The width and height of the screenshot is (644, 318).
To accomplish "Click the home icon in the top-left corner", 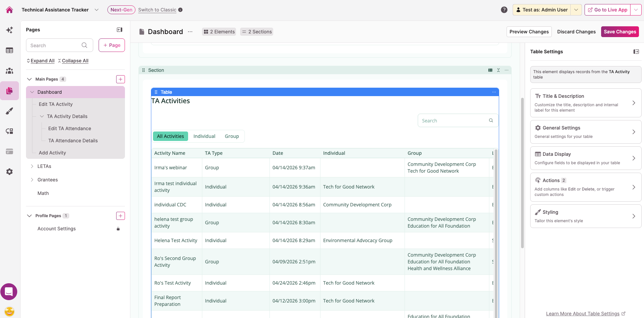I will 9,10.
